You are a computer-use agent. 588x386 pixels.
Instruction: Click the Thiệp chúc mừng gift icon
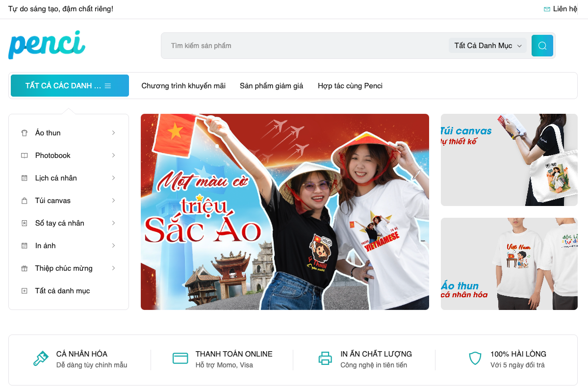coord(25,268)
